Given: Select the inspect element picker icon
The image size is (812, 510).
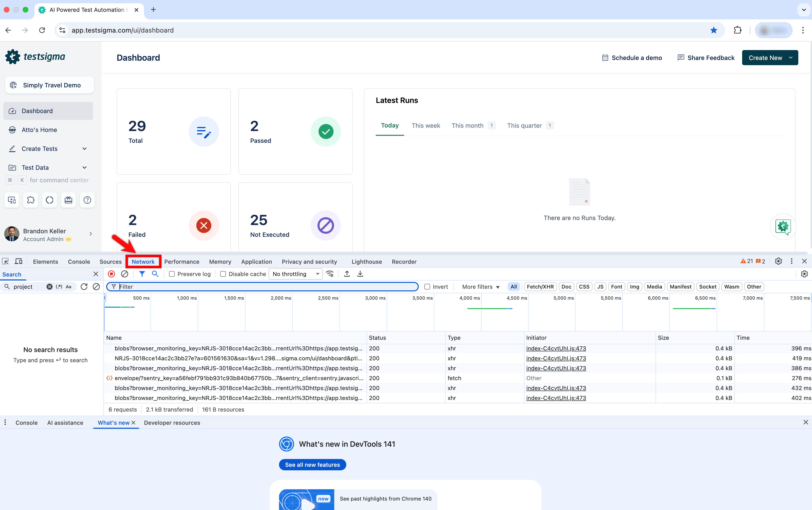Looking at the screenshot, I should 5,261.
